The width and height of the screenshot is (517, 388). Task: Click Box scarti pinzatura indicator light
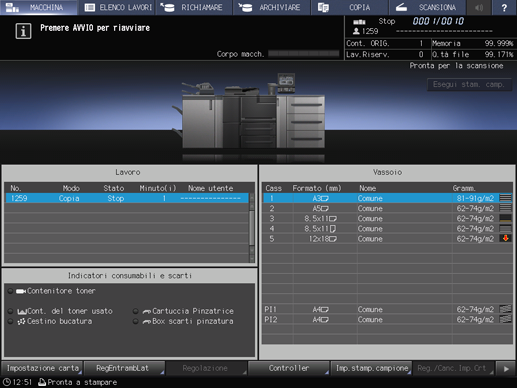(135, 321)
